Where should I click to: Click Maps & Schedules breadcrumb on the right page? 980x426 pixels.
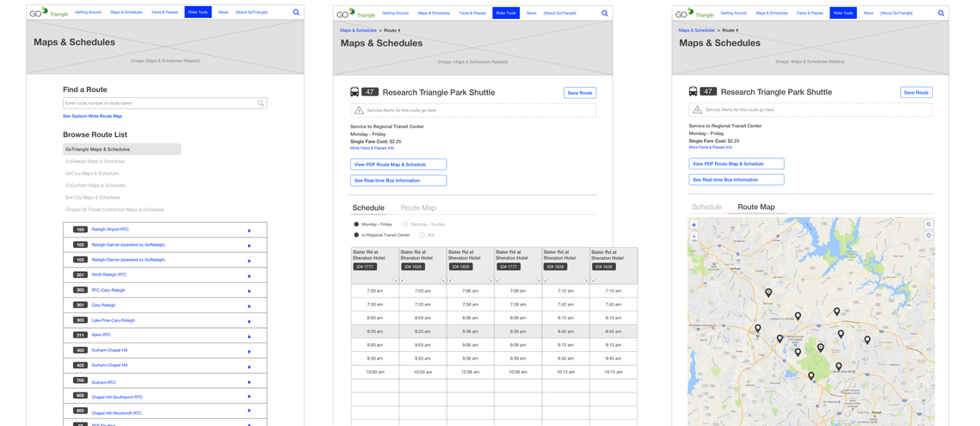coord(697,30)
